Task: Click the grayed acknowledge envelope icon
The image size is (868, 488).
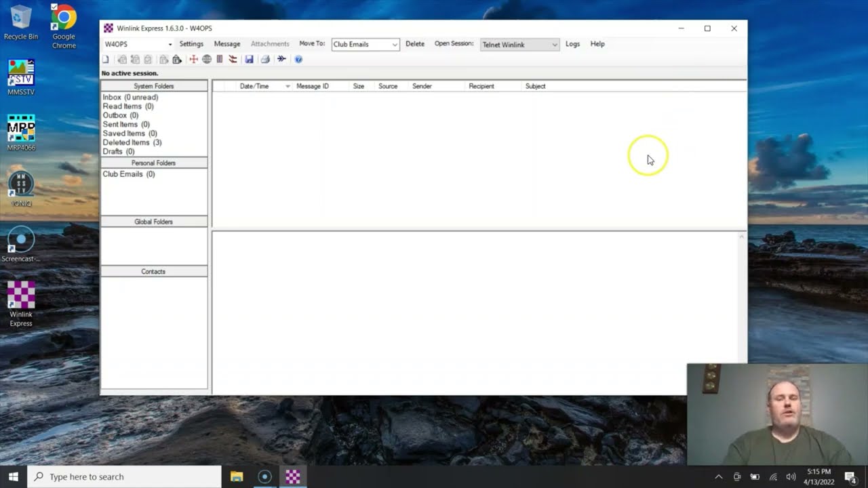Action: [148, 60]
